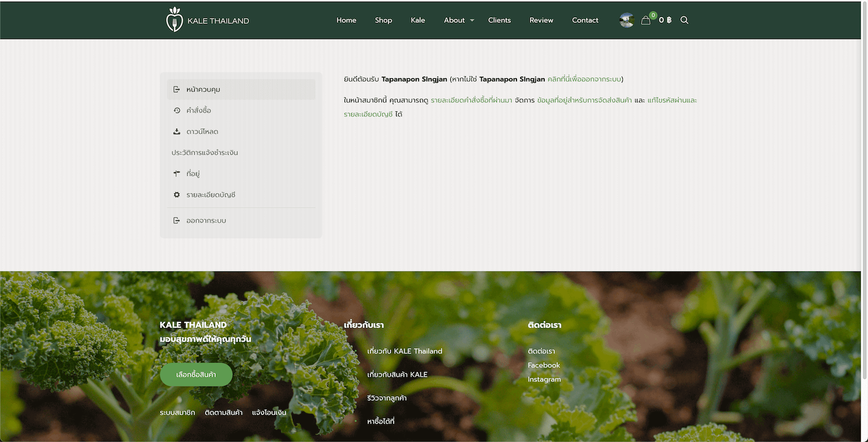Open the Shop menu item

pos(383,20)
